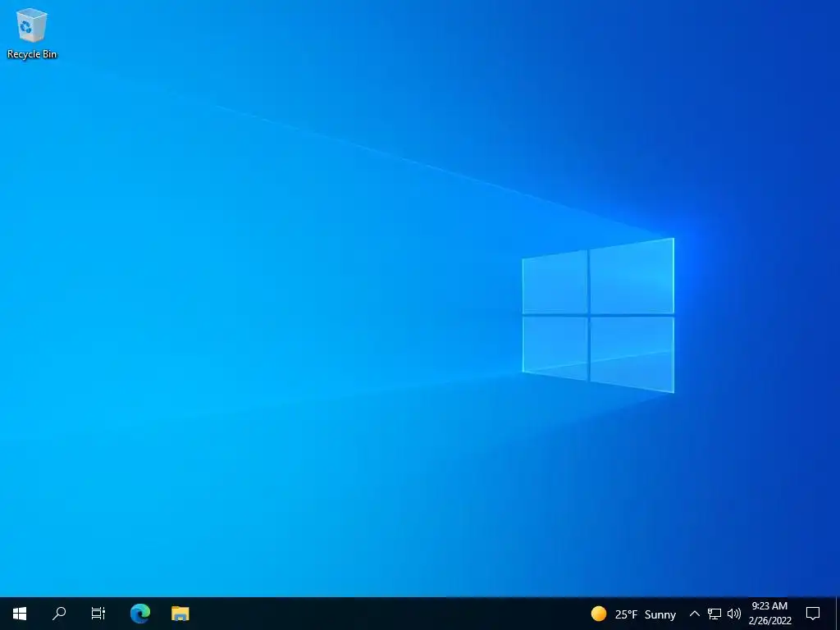The width and height of the screenshot is (840, 630).
Task: Click the sunny weather icon
Action: [598, 614]
